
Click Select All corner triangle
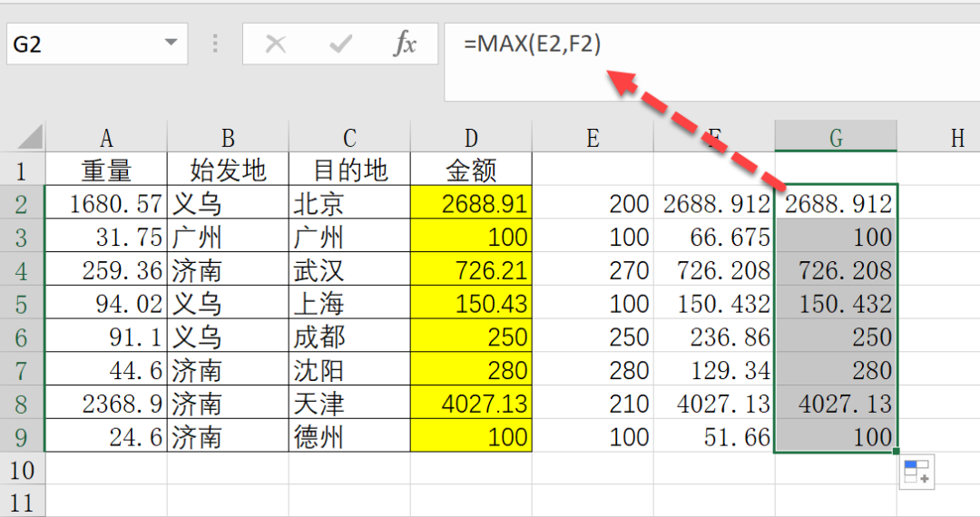pyautogui.click(x=29, y=137)
